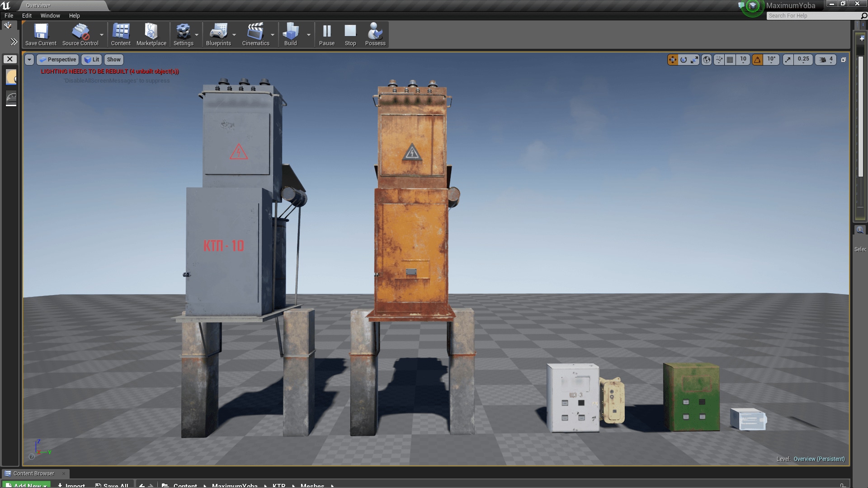Select the Rotate transform tool
The width and height of the screenshot is (868, 488).
[x=684, y=60]
